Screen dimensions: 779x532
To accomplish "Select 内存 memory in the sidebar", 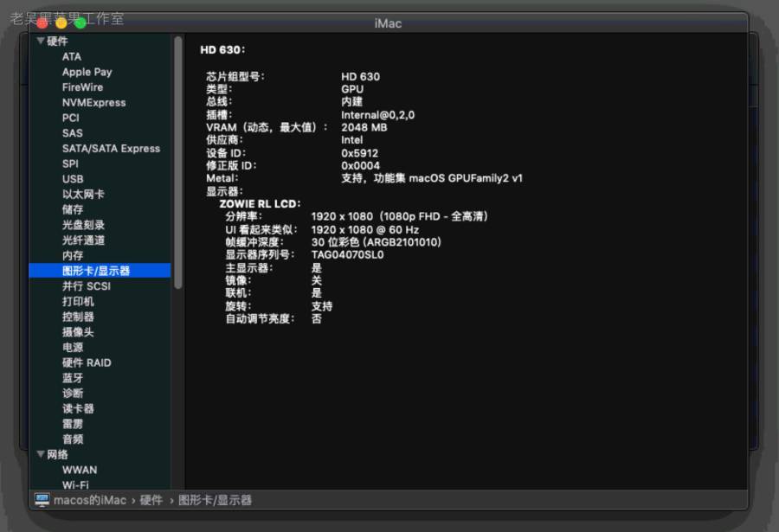I will coord(73,256).
